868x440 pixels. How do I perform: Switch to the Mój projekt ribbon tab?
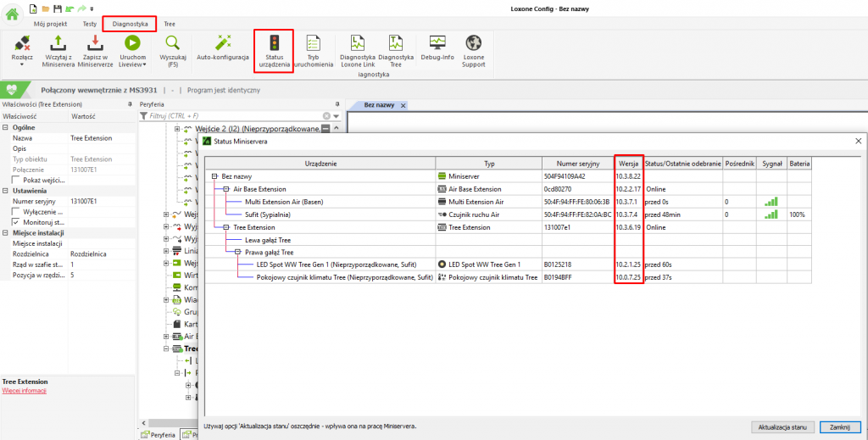[x=50, y=25]
